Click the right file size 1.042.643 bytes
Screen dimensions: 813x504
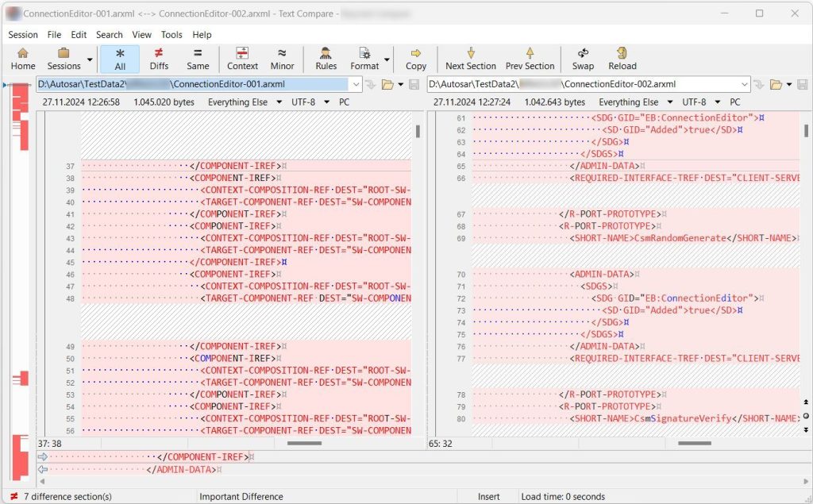pyautogui.click(x=555, y=102)
